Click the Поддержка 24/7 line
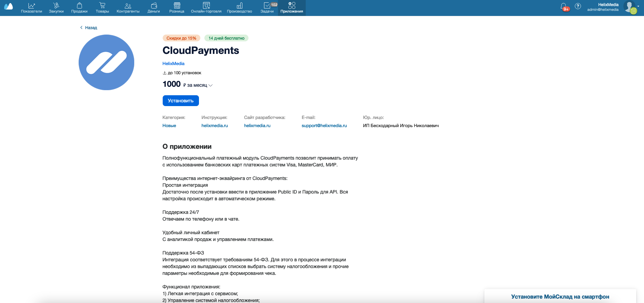644x303 pixels. pos(181,212)
